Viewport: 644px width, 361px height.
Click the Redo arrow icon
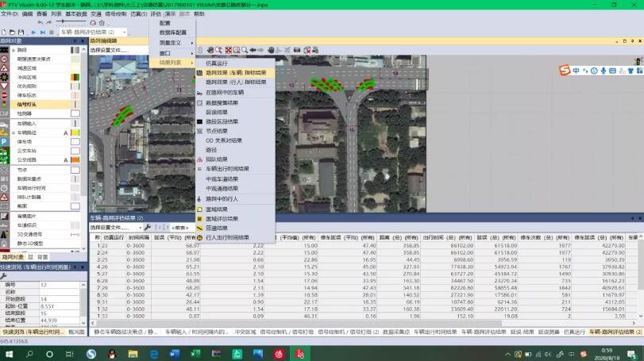click(x=48, y=22)
